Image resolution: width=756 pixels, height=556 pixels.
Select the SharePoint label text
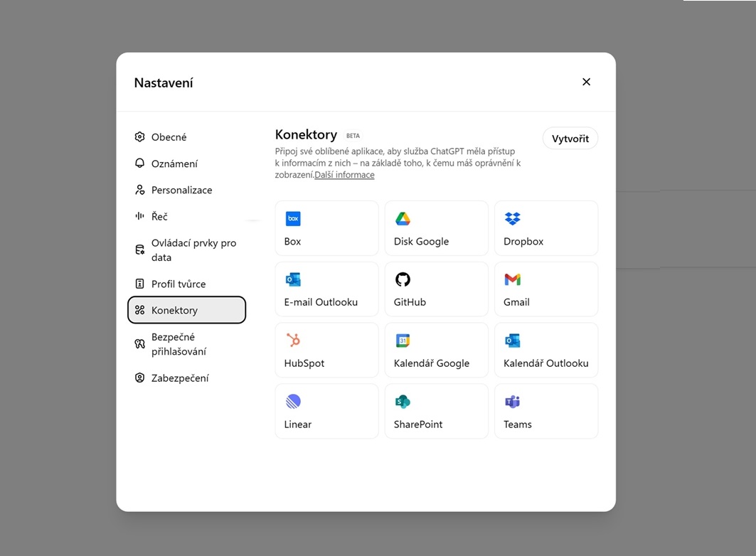pos(418,424)
